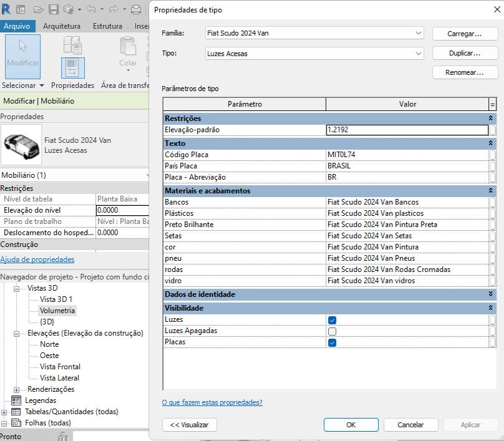The image size is (504, 441).
Task: Click the << Visualizar button
Action: click(x=190, y=425)
